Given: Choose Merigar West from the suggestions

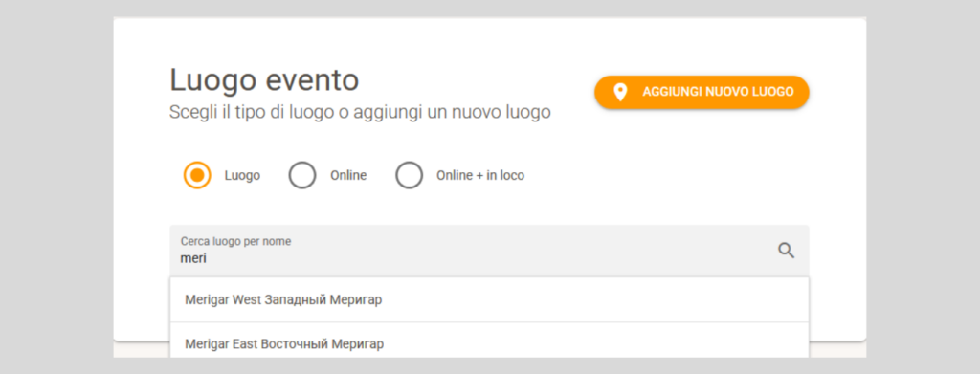Looking at the screenshot, I should click(489, 299).
